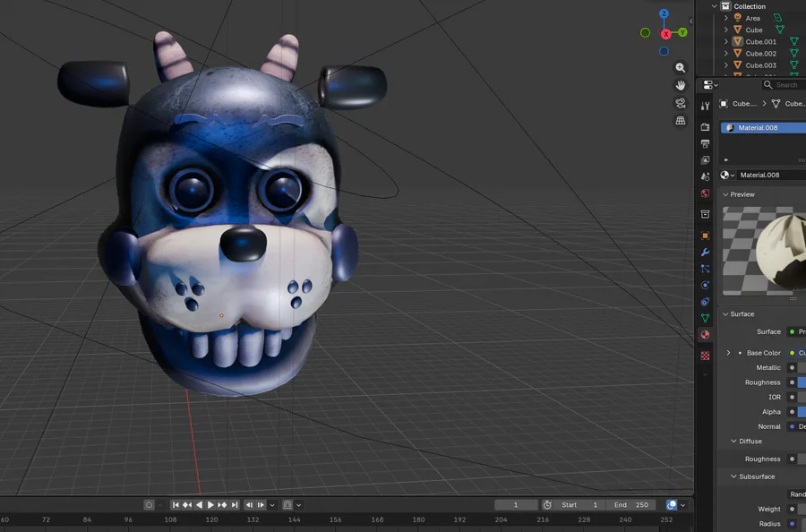Click light data icon next to Area

coord(777,18)
